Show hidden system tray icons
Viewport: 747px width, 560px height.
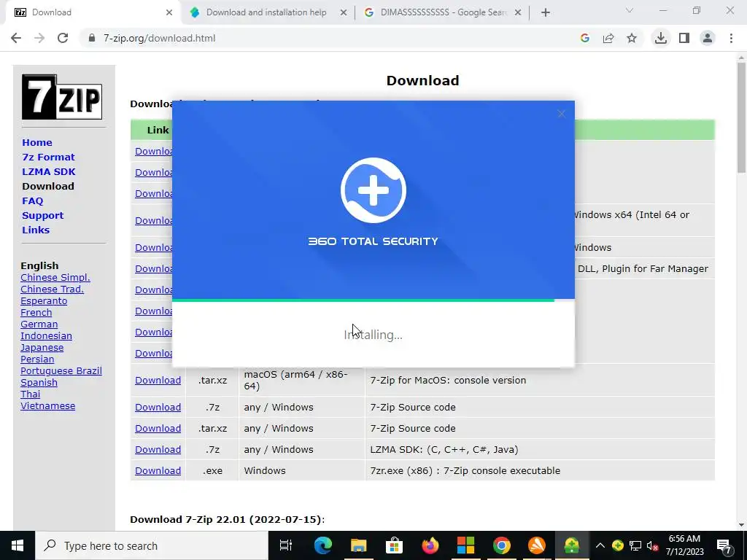(x=600, y=545)
